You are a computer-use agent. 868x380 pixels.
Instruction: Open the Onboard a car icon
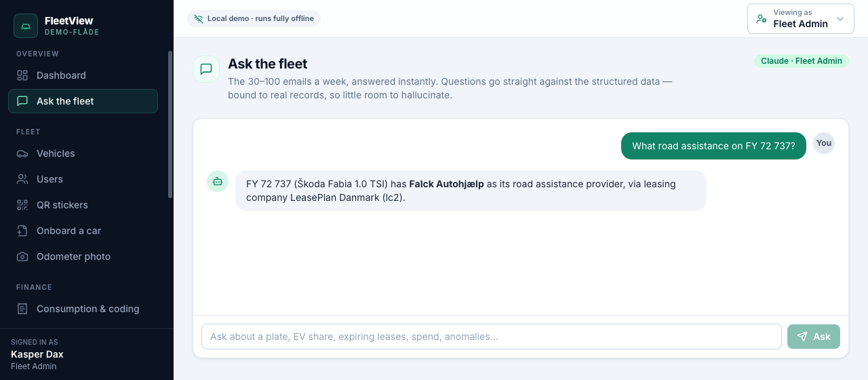(x=22, y=231)
